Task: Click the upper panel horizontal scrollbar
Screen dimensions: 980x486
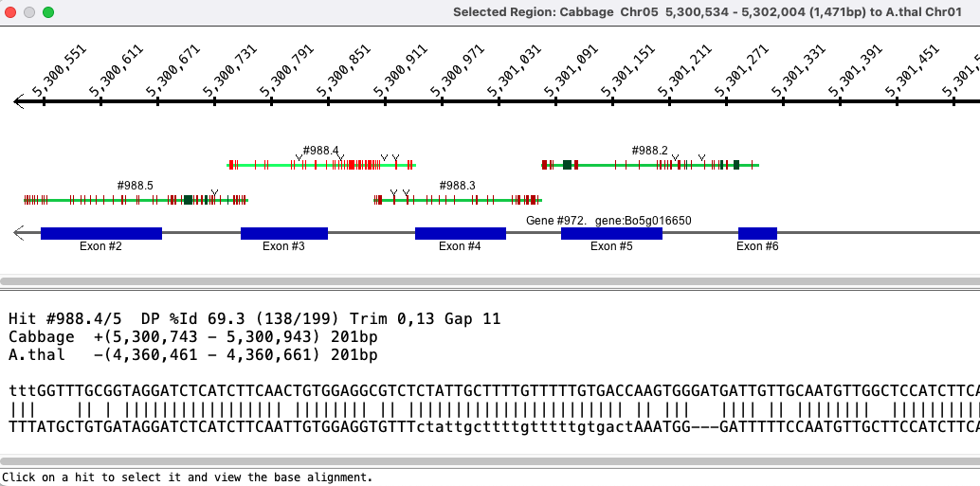Action: click(x=490, y=281)
